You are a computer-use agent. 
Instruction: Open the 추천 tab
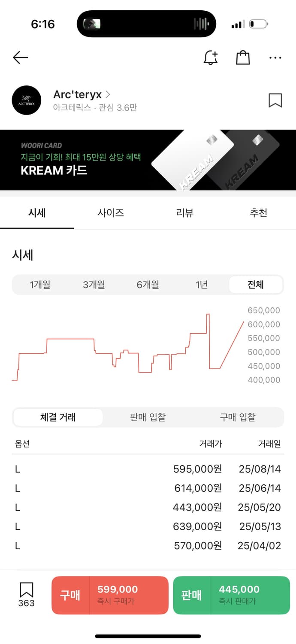(x=259, y=213)
